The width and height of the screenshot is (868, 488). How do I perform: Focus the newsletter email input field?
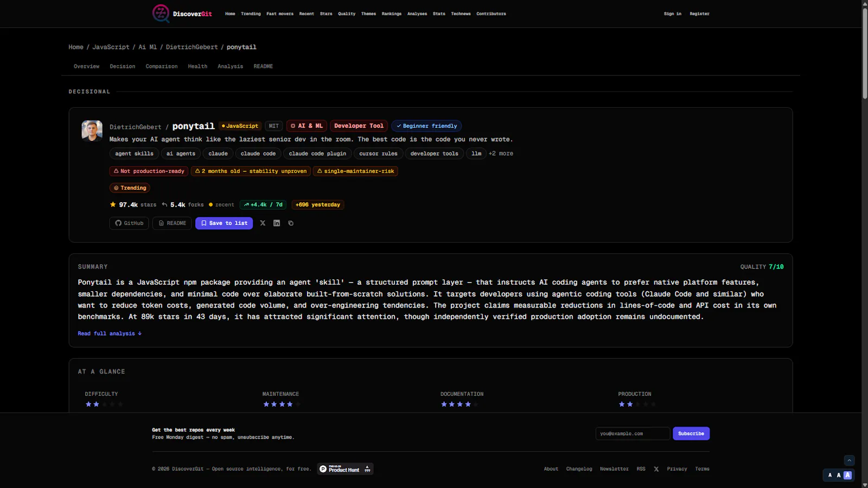(x=633, y=433)
